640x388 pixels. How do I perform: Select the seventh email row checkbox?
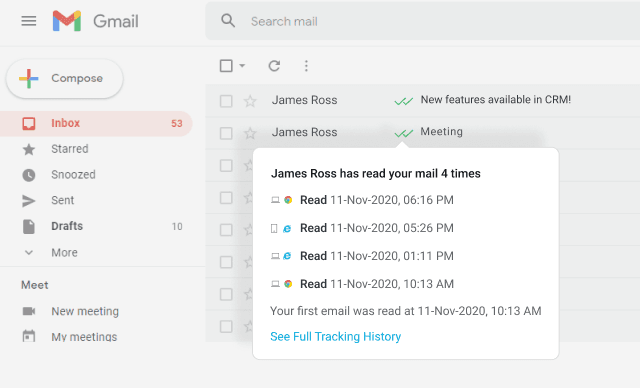click(x=226, y=294)
